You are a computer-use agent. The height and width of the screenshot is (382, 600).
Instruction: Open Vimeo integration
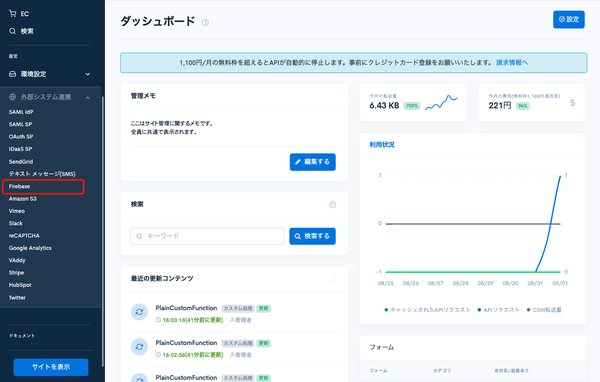(x=16, y=211)
